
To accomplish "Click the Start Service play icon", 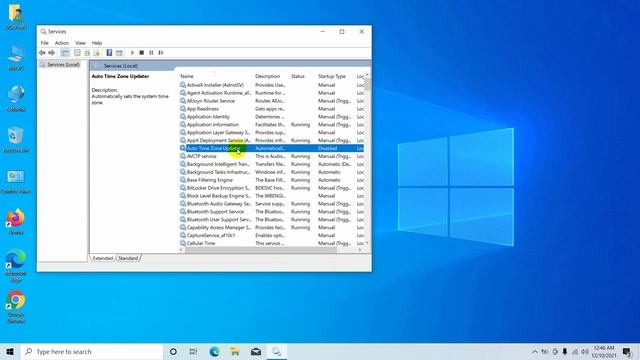I will point(132,53).
